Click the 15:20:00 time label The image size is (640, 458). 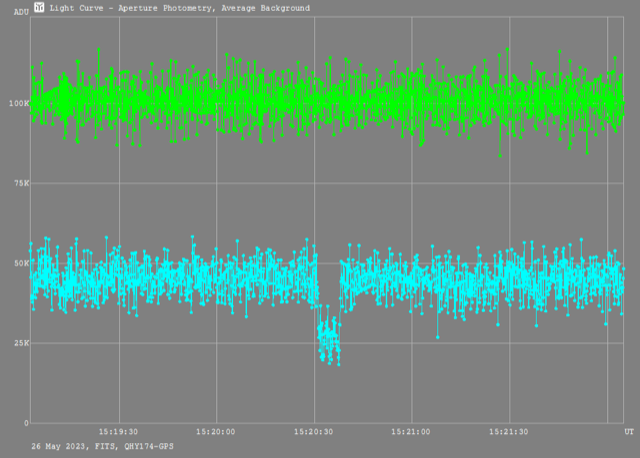(216, 432)
